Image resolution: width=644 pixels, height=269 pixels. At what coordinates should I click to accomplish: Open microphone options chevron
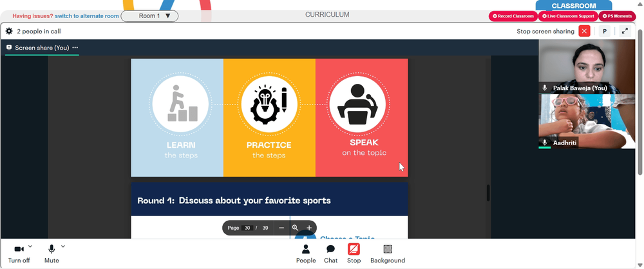point(63,246)
